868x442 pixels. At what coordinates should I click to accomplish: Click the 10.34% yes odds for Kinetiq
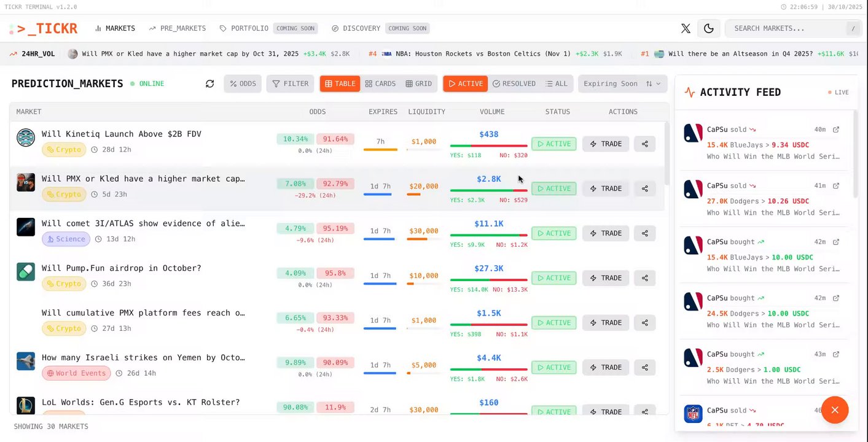(295, 139)
